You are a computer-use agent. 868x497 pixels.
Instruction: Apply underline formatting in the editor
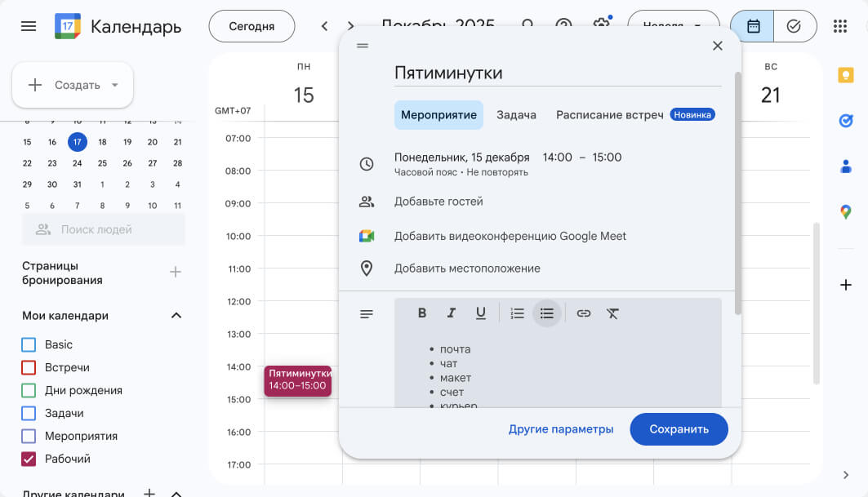point(481,313)
